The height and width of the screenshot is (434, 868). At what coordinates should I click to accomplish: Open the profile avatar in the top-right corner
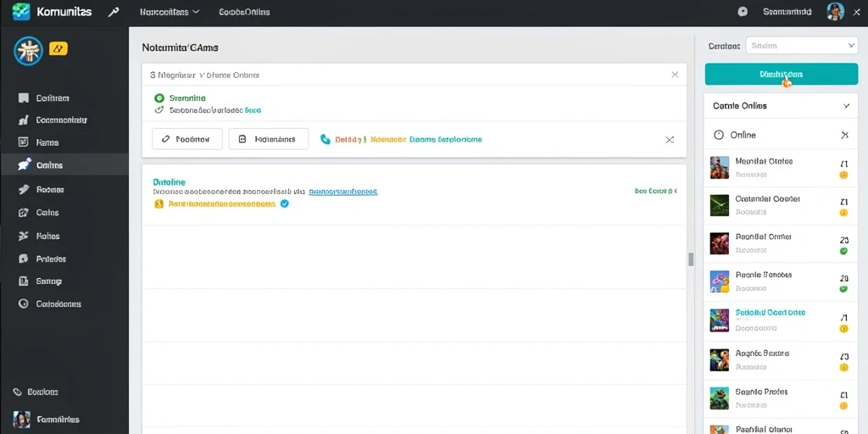835,11
